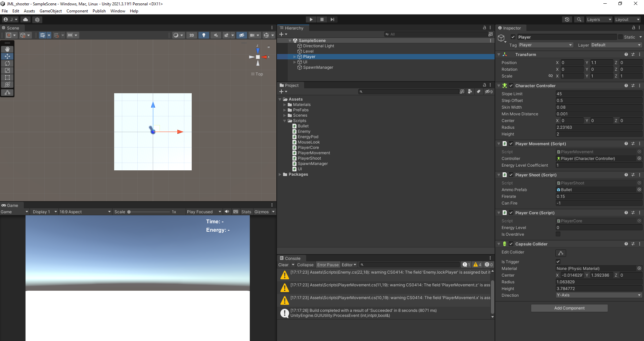Toggle 2D view in the Scene toolbar
The width and height of the screenshot is (644, 341).
click(191, 35)
